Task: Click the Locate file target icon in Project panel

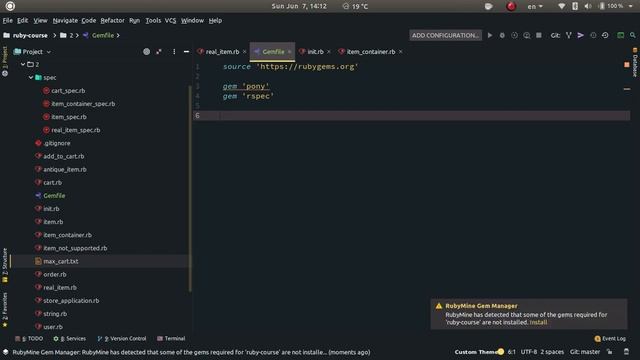Action: 147,52
